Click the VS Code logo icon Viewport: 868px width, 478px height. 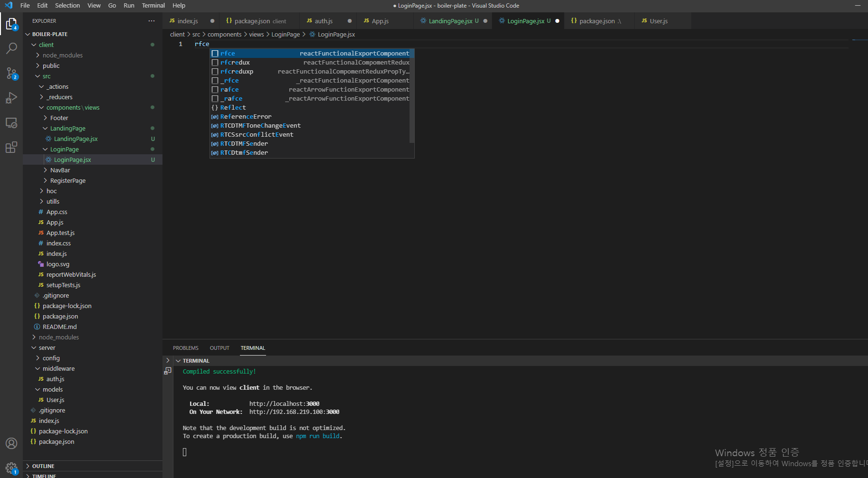click(9, 5)
